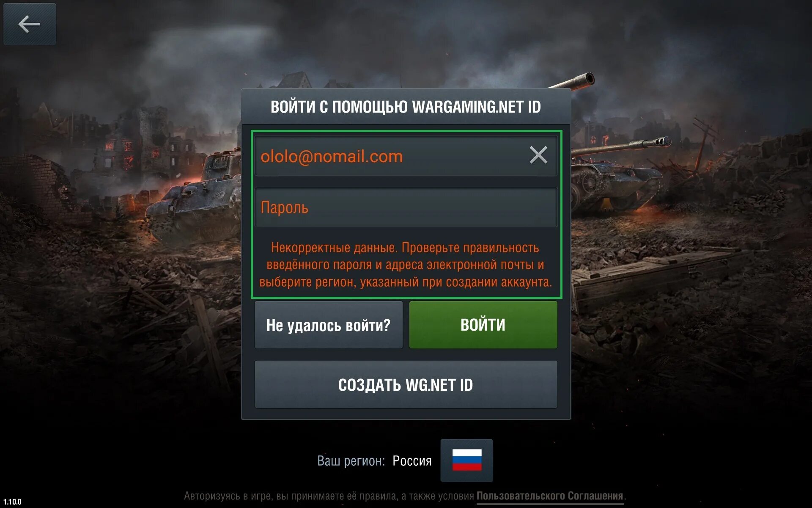The image size is (812, 508).
Task: Click the ВОЙТИ С ПОМОЩЬЮ WARGAMING.NET ID title
Action: coord(406,107)
